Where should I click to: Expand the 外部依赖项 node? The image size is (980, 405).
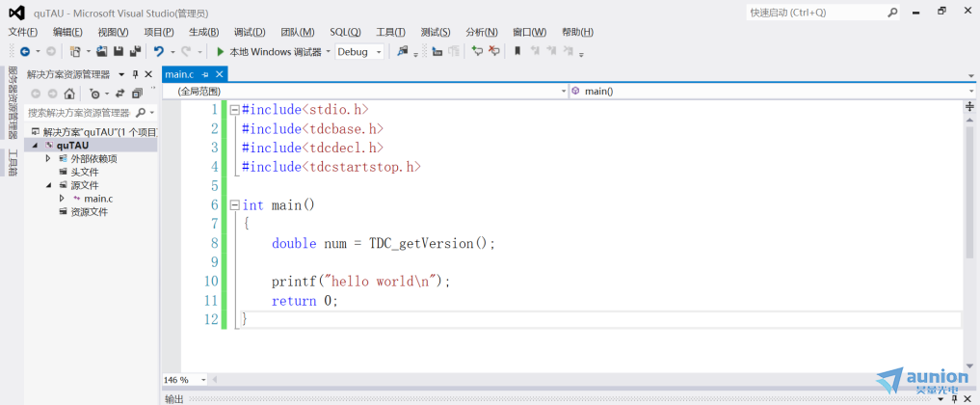click(x=48, y=159)
